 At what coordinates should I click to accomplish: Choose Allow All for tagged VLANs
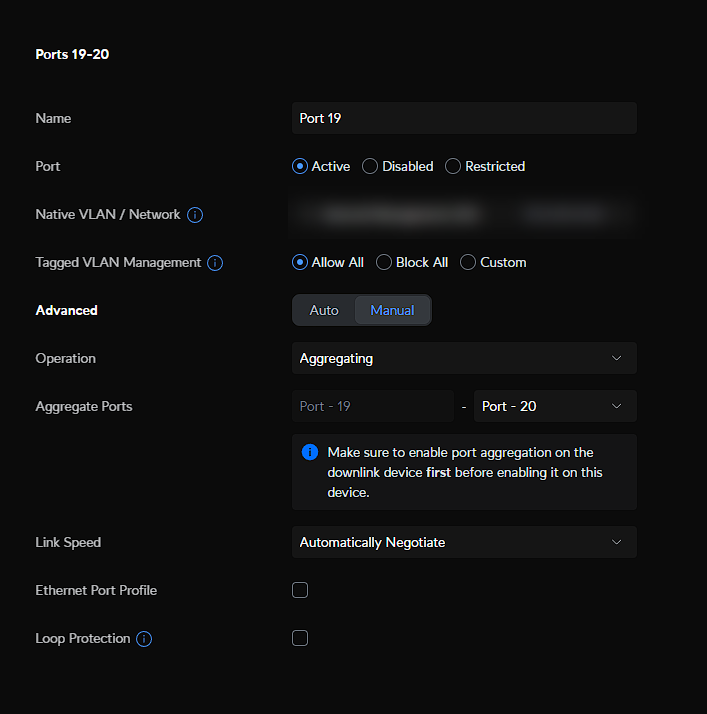[x=300, y=262]
